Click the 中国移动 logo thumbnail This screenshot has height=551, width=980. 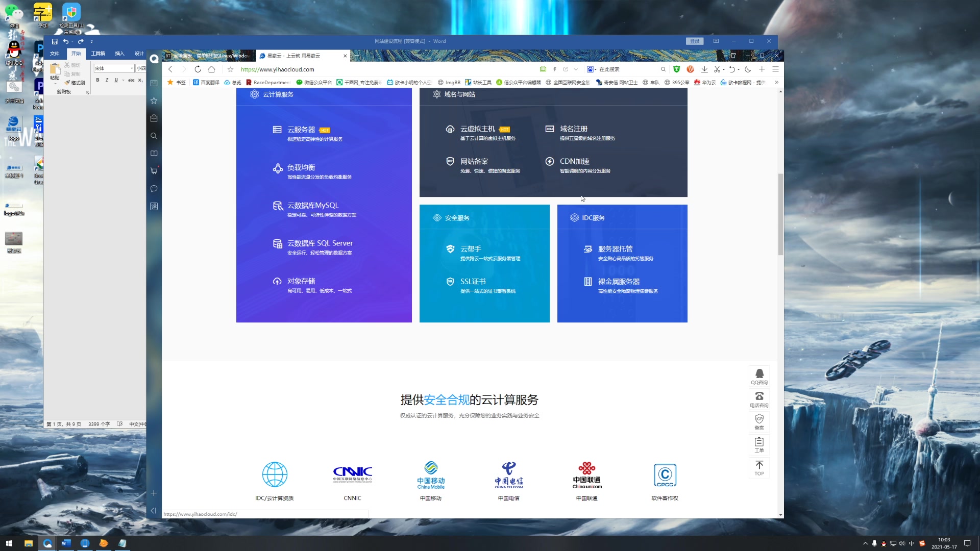pos(431,475)
